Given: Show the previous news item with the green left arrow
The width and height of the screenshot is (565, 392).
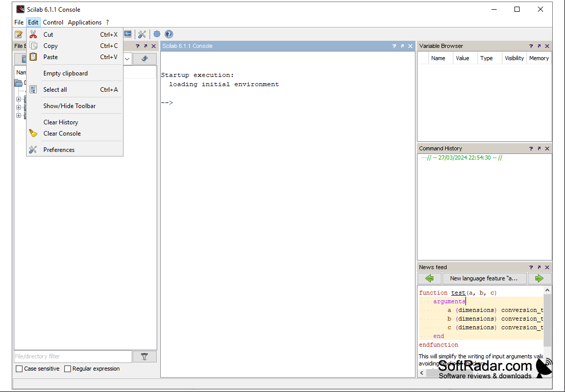Looking at the screenshot, I should pos(430,278).
